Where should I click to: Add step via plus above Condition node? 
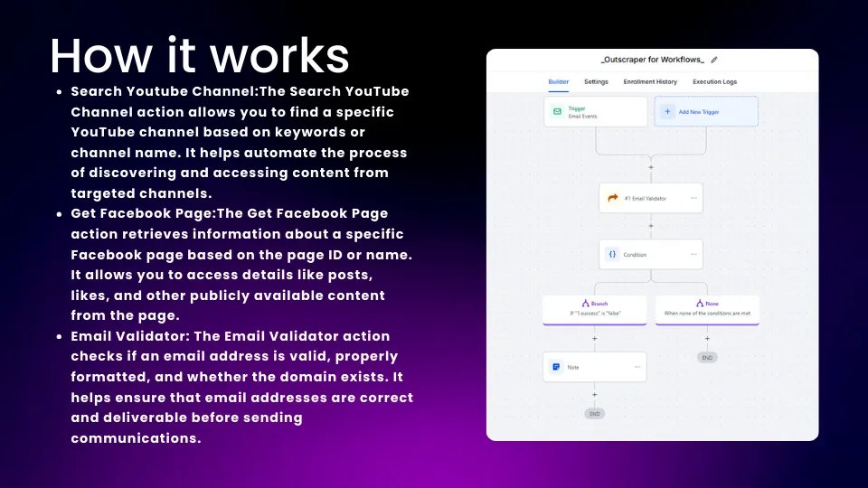pos(651,226)
